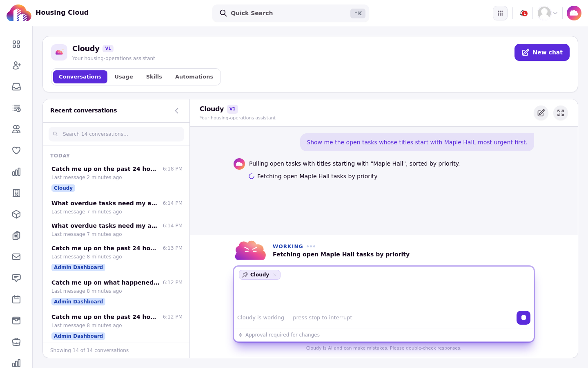Open the 6:13 PM Catch me up conversation
Viewport: 588px width, 368px height.
point(116,258)
